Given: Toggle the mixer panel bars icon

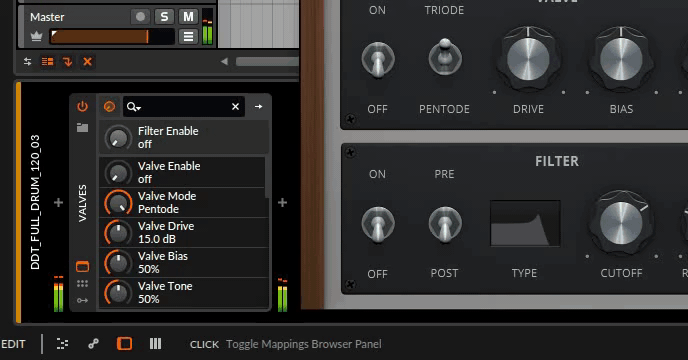Looking at the screenshot, I should 155,344.
